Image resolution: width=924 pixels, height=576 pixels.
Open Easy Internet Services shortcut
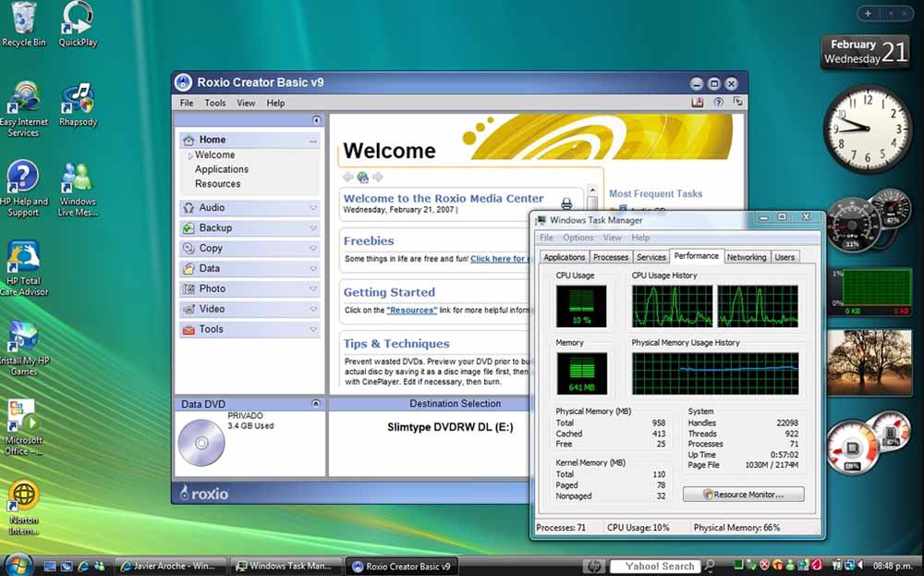[24, 110]
